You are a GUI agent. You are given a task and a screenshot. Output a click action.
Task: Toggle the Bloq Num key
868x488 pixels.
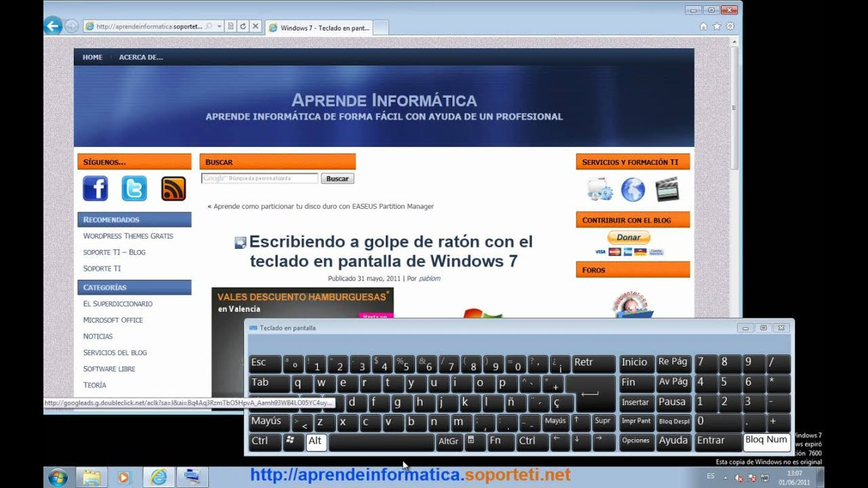tap(767, 442)
